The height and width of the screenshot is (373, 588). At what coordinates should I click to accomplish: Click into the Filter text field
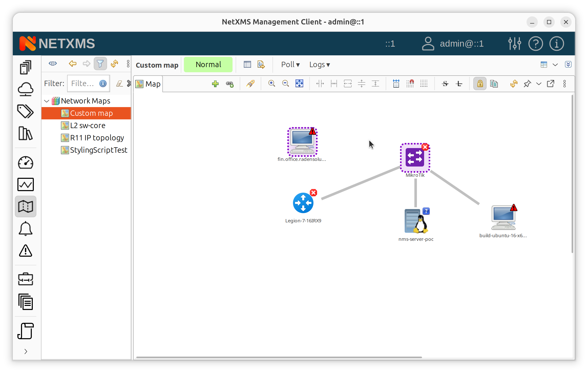(x=83, y=84)
